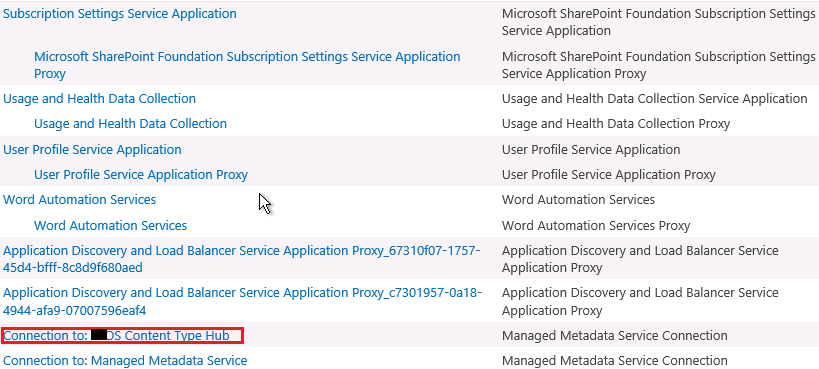This screenshot has width=819, height=369.
Task: Select type text 'Word Automation Services' in right column
Action: (x=578, y=200)
